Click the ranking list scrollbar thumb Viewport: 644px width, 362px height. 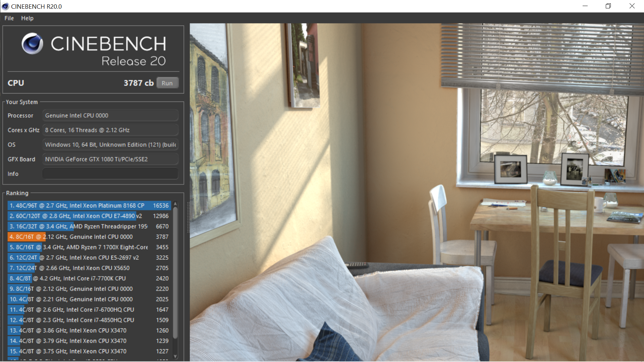tap(175, 271)
